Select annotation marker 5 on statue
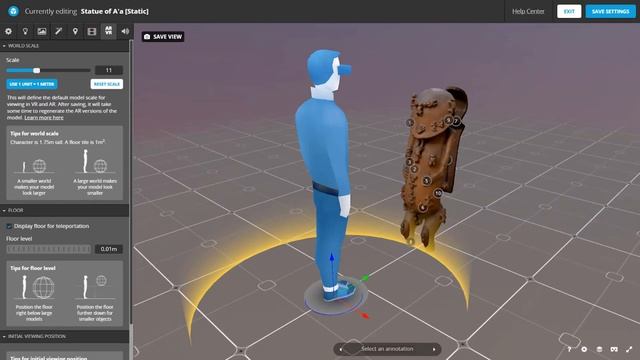Screen dimensions: 640x360 coord(427,180)
